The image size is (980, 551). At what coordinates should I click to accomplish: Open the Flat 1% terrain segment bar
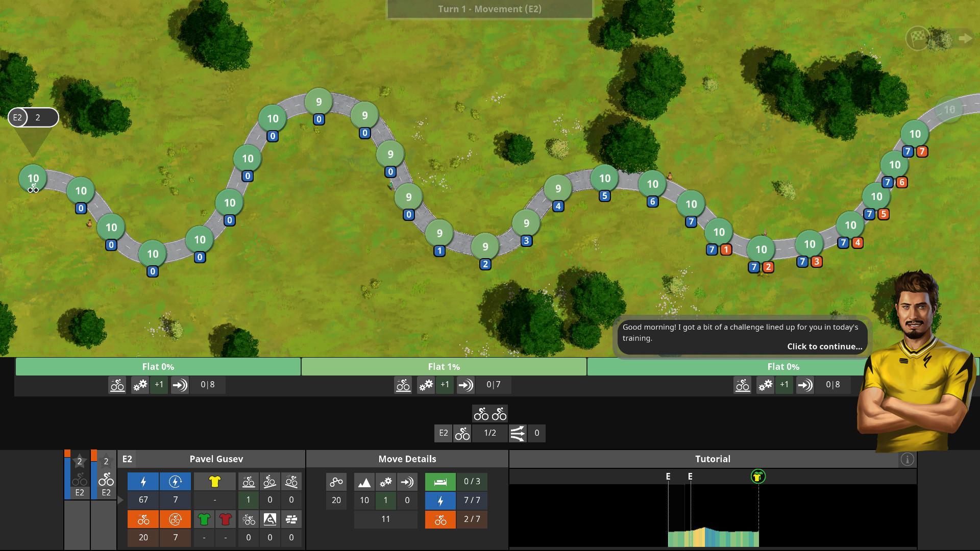pyautogui.click(x=444, y=366)
